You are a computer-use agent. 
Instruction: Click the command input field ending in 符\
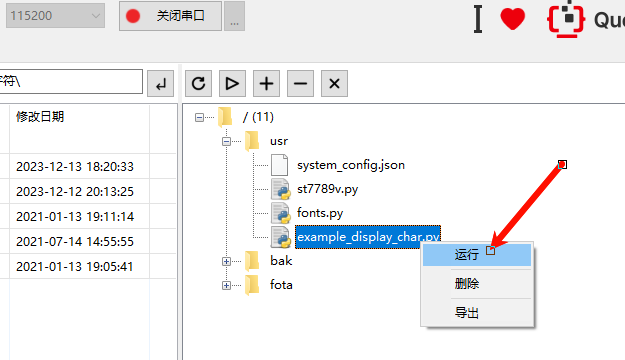tap(71, 82)
